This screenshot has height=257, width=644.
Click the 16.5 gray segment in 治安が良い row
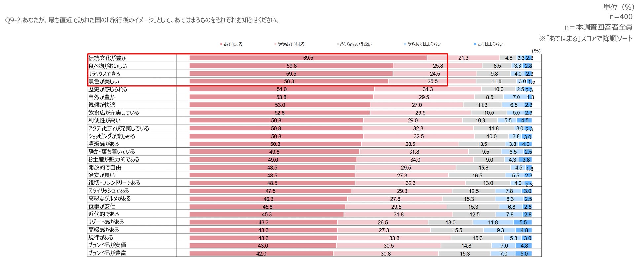click(477, 176)
